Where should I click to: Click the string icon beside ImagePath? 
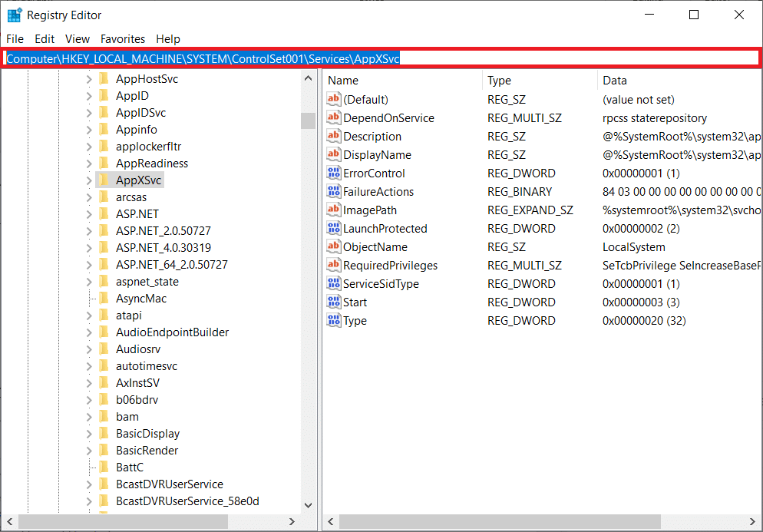coord(333,210)
